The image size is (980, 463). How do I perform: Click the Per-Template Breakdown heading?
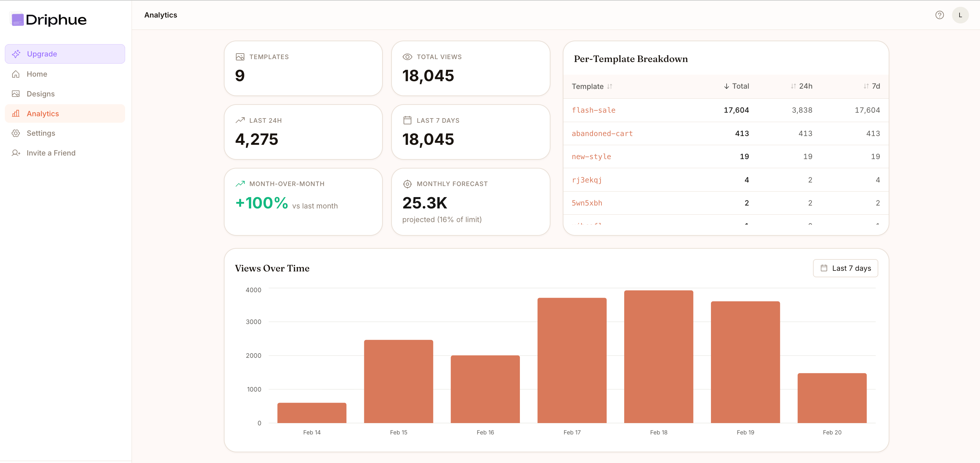point(631,59)
